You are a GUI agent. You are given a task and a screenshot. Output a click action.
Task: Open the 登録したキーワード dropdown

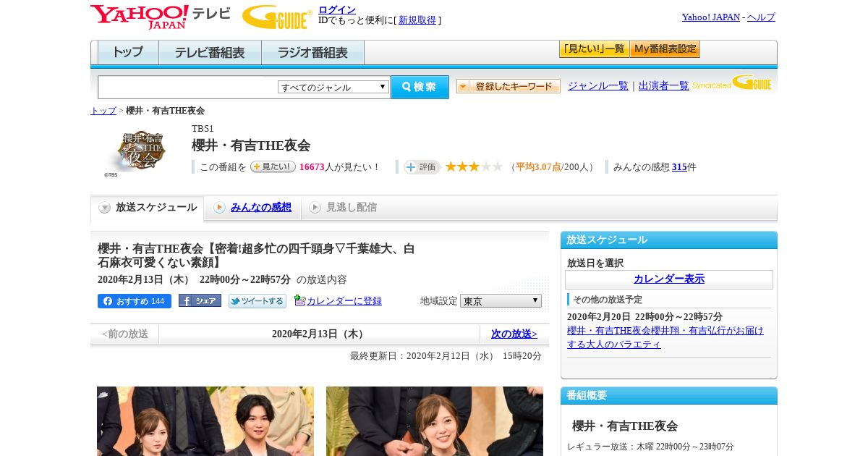pyautogui.click(x=509, y=86)
